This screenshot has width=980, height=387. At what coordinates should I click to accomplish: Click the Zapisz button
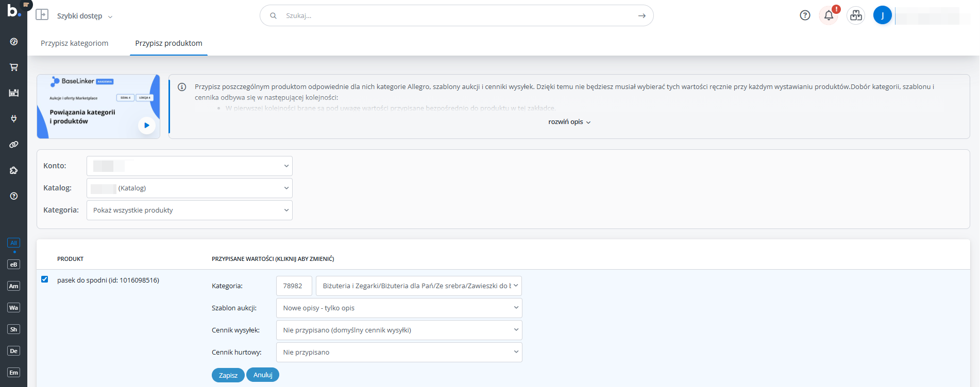(228, 375)
